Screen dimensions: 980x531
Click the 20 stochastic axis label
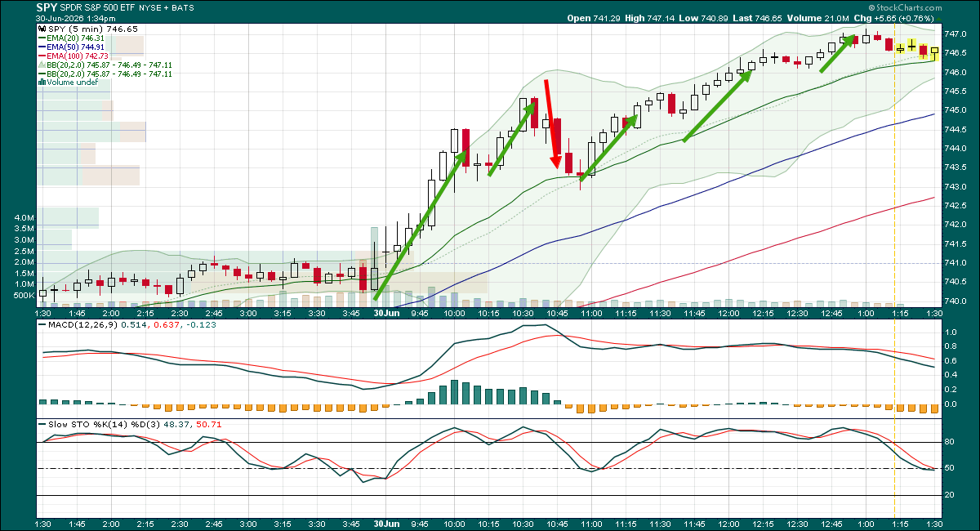point(950,495)
